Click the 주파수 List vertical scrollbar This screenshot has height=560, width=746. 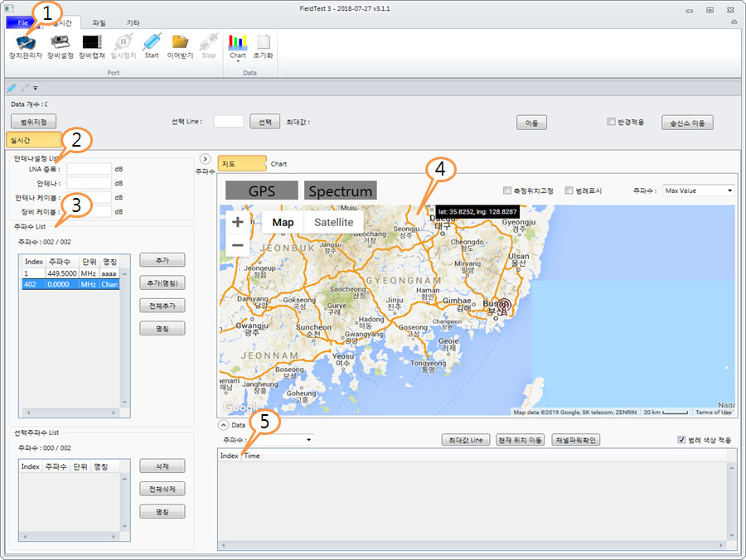coord(124,338)
